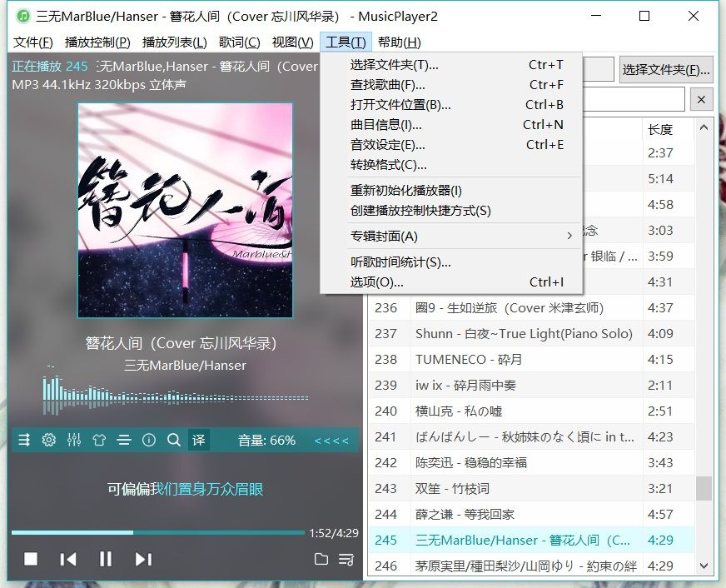Skip to the previous track
Image resolution: width=726 pixels, height=588 pixels.
pos(68,560)
